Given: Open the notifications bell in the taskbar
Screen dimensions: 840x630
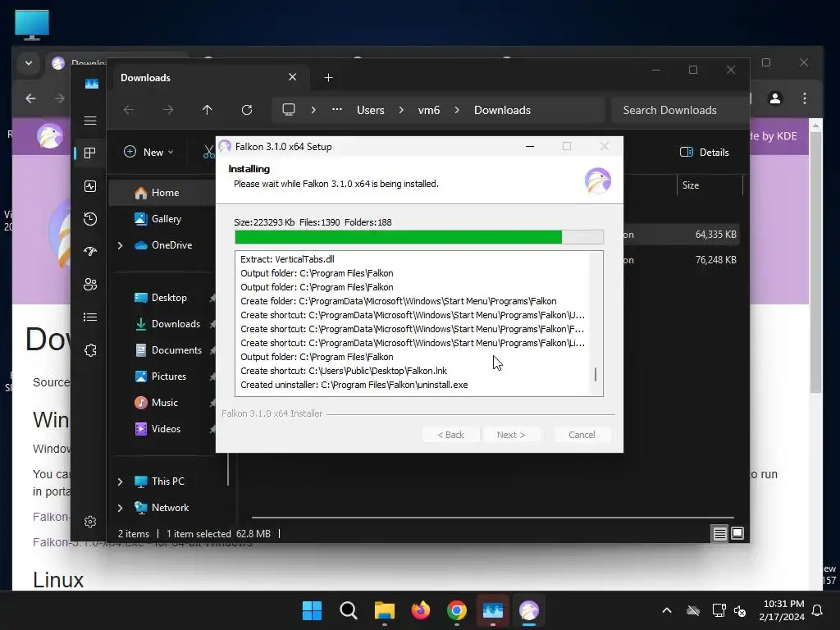Looking at the screenshot, I should point(818,610).
